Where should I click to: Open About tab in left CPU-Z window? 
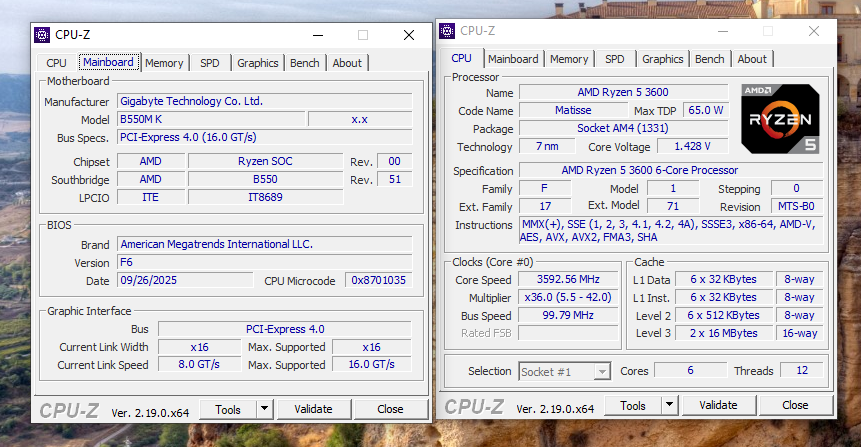(347, 63)
